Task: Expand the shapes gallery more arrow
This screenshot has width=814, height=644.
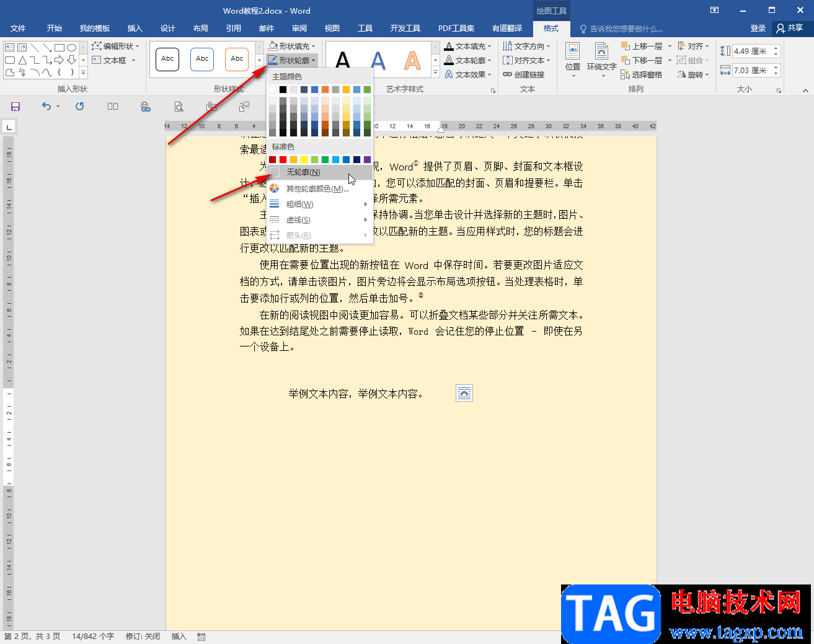Action: pos(83,73)
